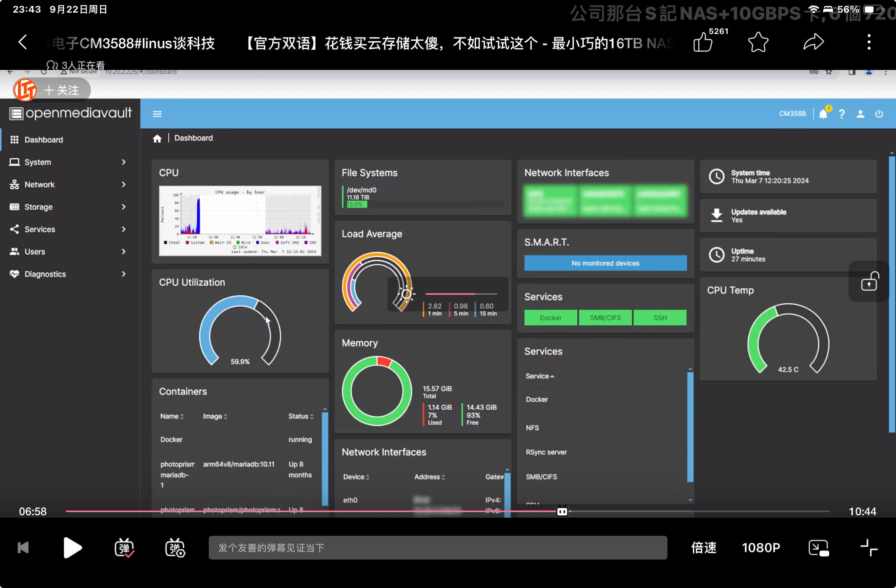Jump to the previous video
Viewport: 896px width, 588px height.
23,548
